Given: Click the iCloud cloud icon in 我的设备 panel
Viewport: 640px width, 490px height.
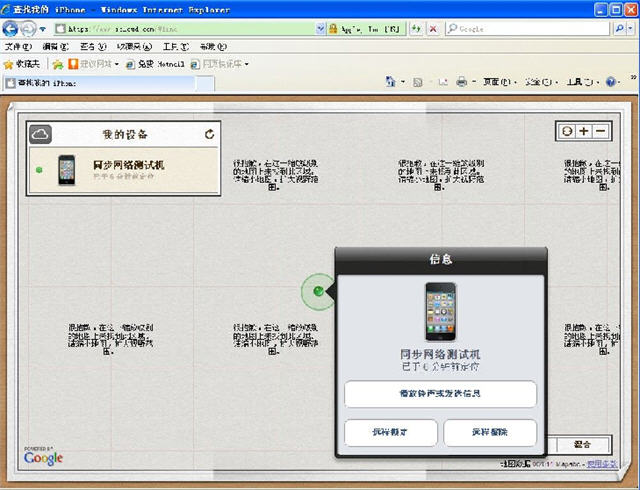Looking at the screenshot, I should point(40,134).
